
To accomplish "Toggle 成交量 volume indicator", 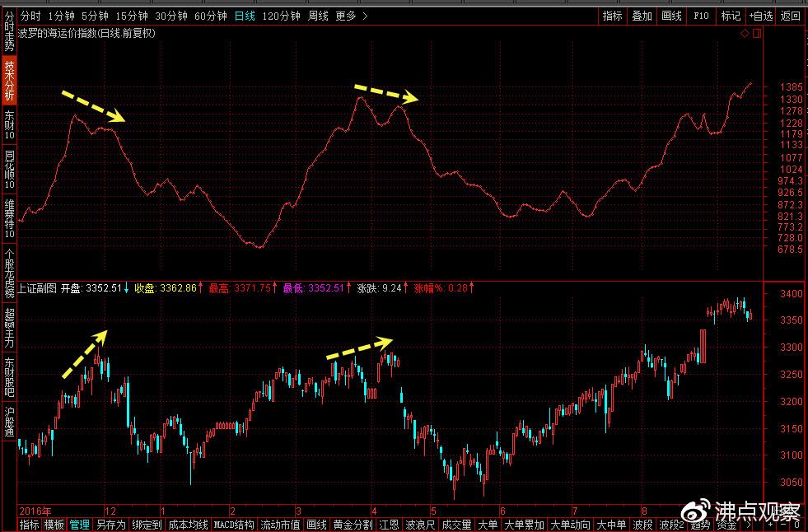I will [x=456, y=525].
